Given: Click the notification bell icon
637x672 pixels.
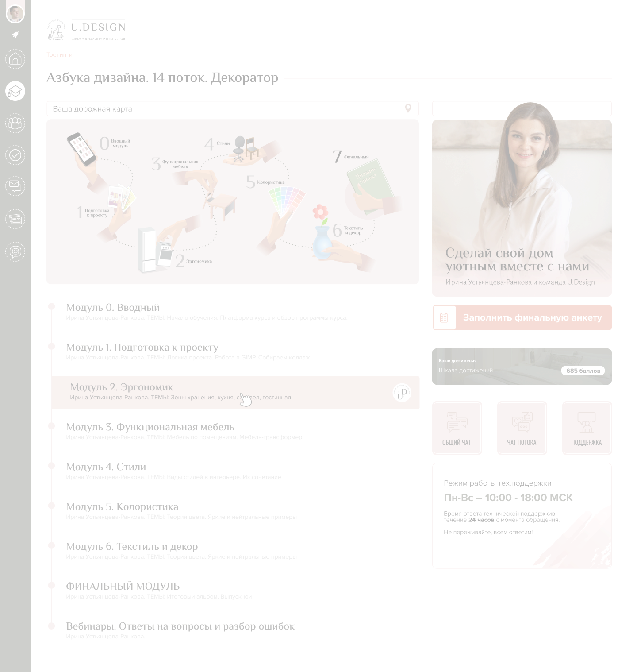Looking at the screenshot, I should click(x=15, y=35).
